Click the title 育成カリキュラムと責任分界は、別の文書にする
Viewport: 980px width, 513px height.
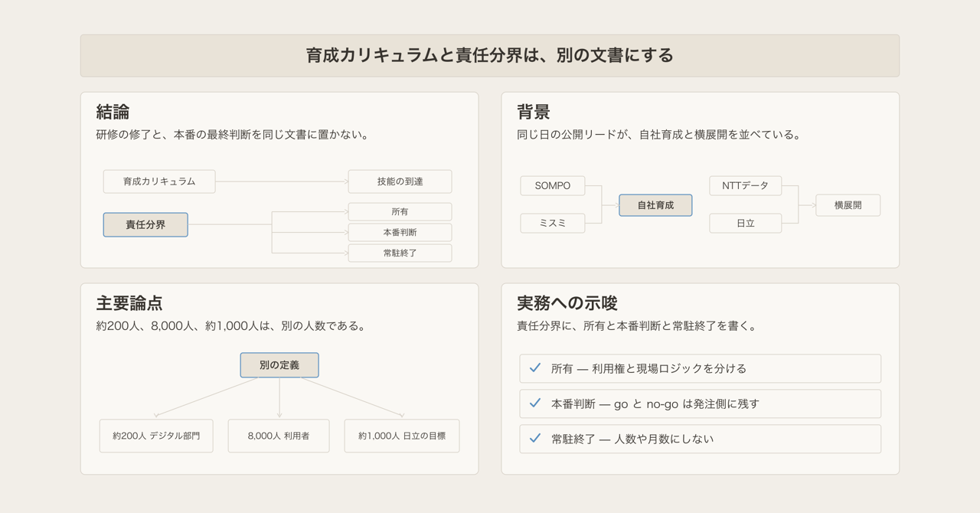(490, 55)
